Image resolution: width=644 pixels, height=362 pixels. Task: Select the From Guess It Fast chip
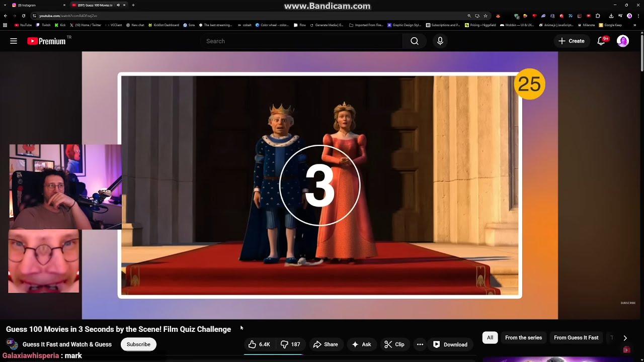[x=576, y=338]
